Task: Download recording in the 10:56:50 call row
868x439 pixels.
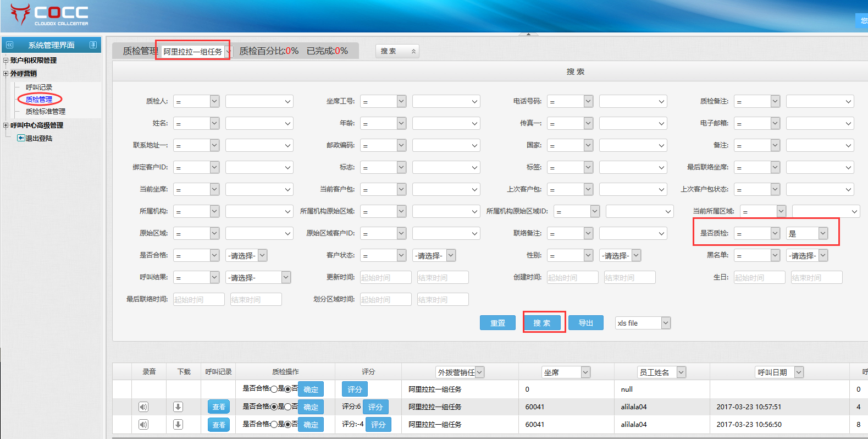Action: coord(178,425)
